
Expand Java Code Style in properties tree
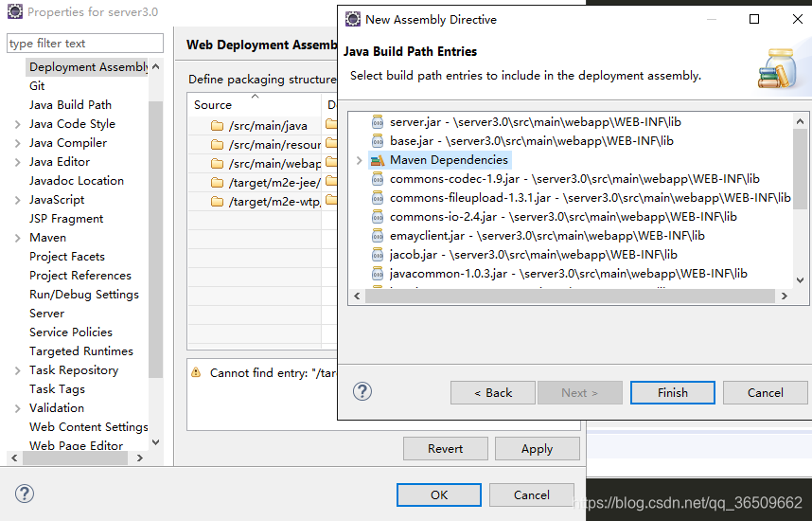point(18,124)
